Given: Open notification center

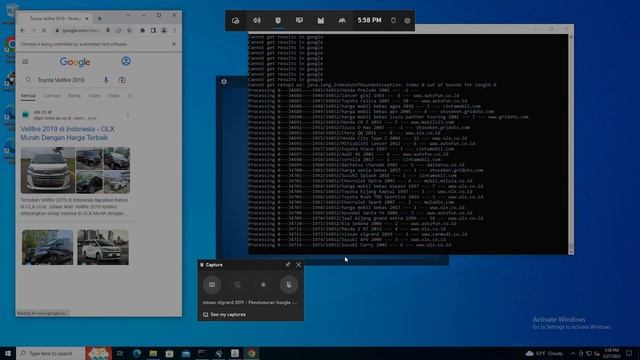Looking at the screenshot, I should 629,353.
